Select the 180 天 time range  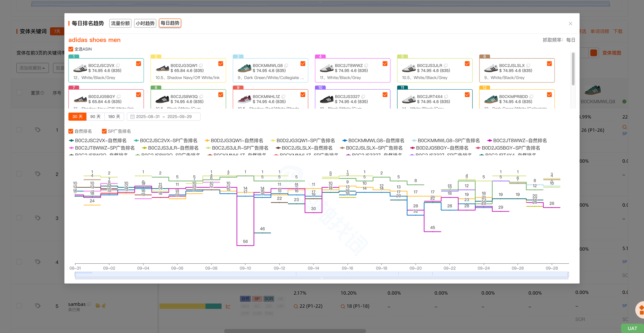pyautogui.click(x=114, y=117)
